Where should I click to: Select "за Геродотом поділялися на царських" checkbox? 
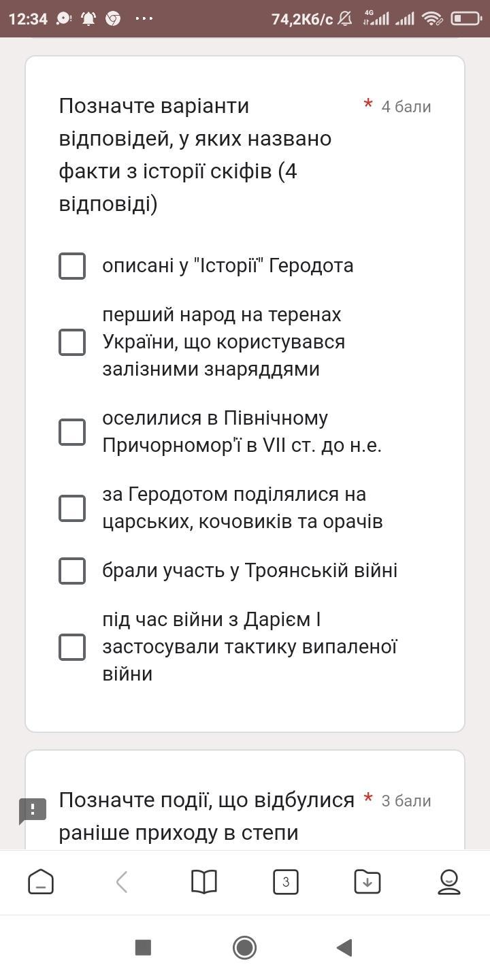[72, 508]
